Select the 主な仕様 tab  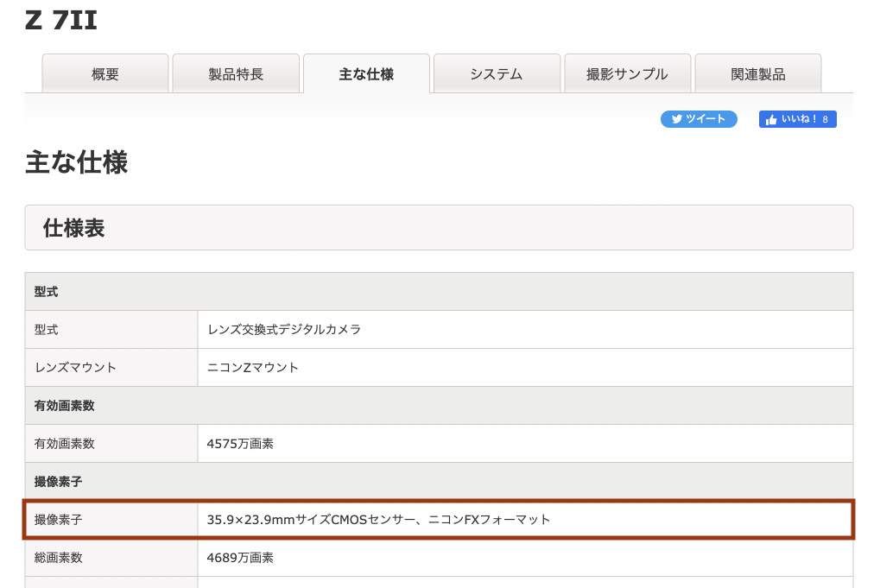coord(366,73)
